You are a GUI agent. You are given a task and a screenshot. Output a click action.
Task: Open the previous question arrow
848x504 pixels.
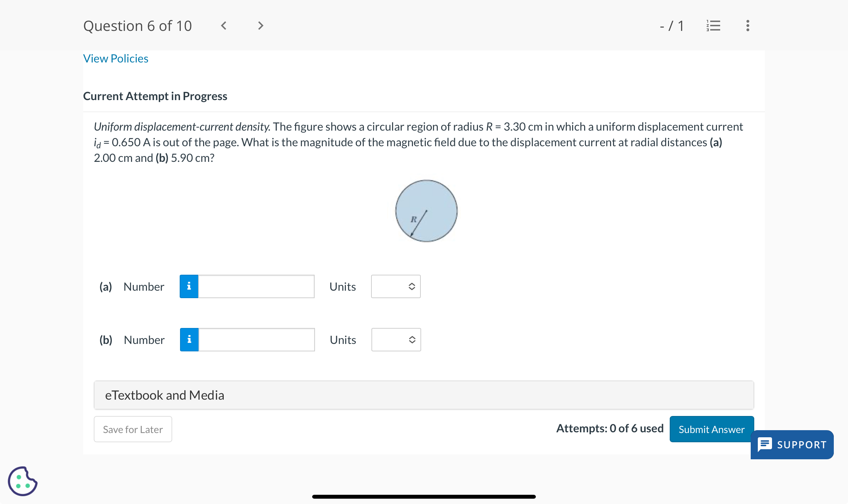pyautogui.click(x=224, y=25)
